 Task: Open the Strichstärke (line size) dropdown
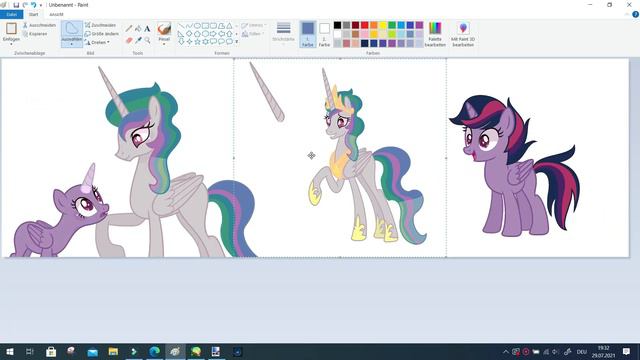(x=283, y=34)
